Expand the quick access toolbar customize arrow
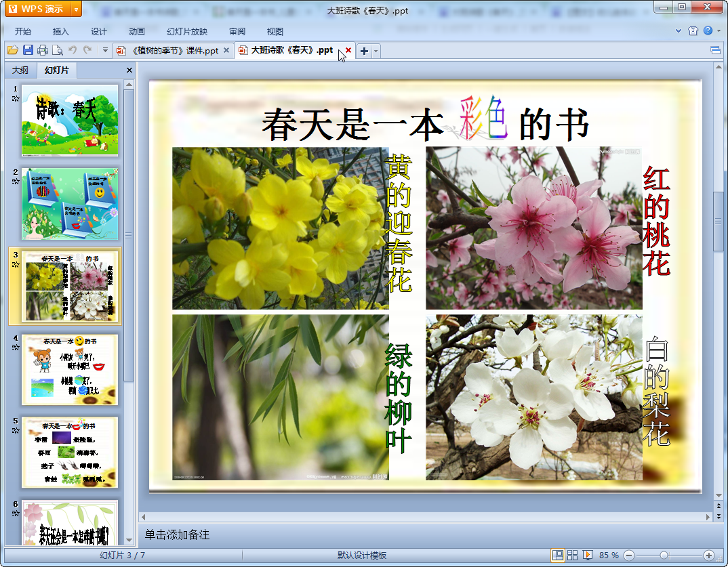Screen dimensions: 728x567 pyautogui.click(x=105, y=50)
